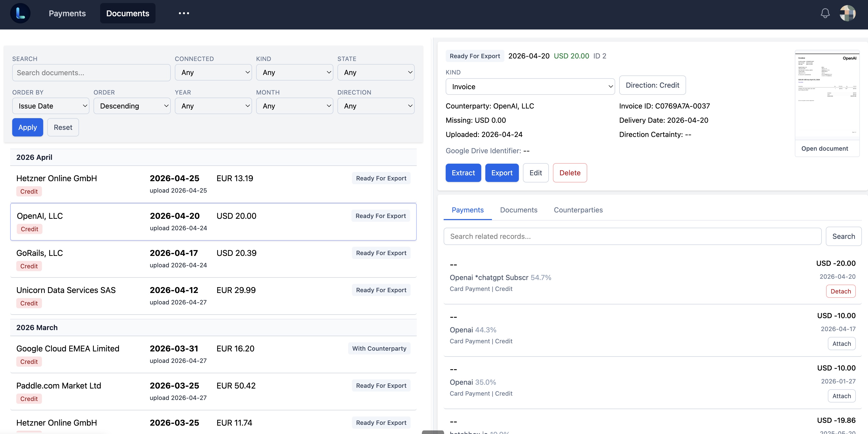Switch to the Counterparties tab
The width and height of the screenshot is (868, 434).
(578, 210)
